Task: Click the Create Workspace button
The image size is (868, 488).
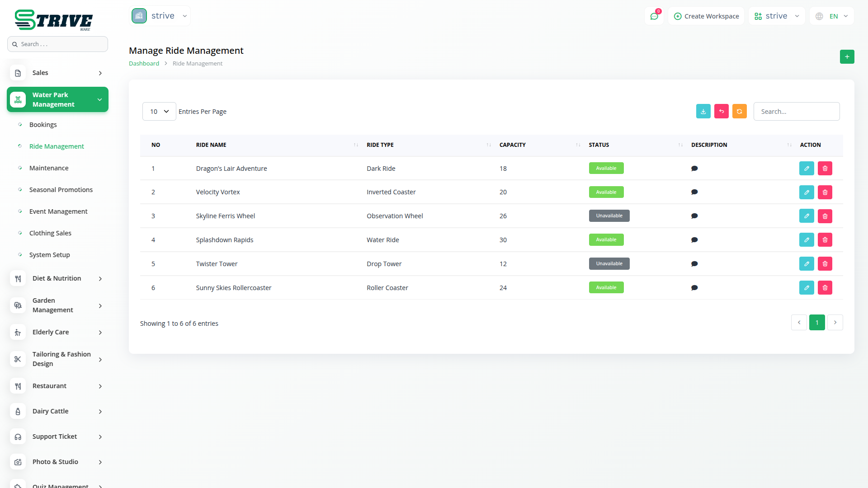Action: click(x=706, y=16)
